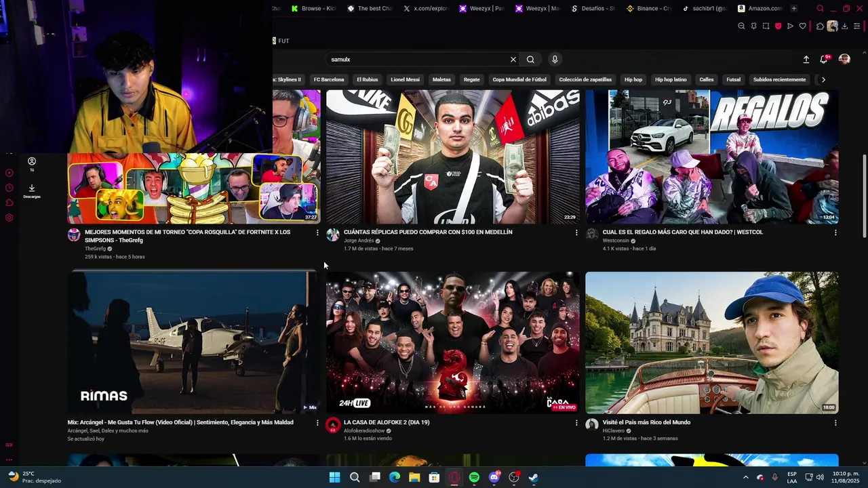Image resolution: width=868 pixels, height=488 pixels.
Task: Switch to the Binance browser tab
Action: coord(648,9)
